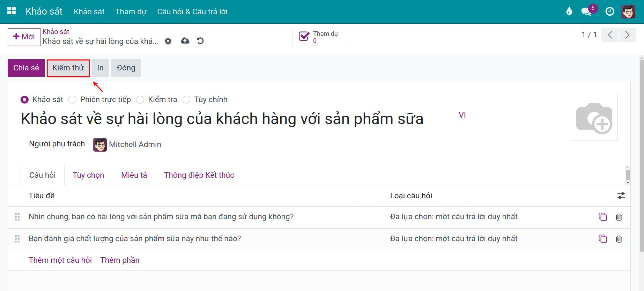Screen dimensions: 644x291
Task: Select the 'Tùy chỉnh' radio option
Action: point(186,100)
